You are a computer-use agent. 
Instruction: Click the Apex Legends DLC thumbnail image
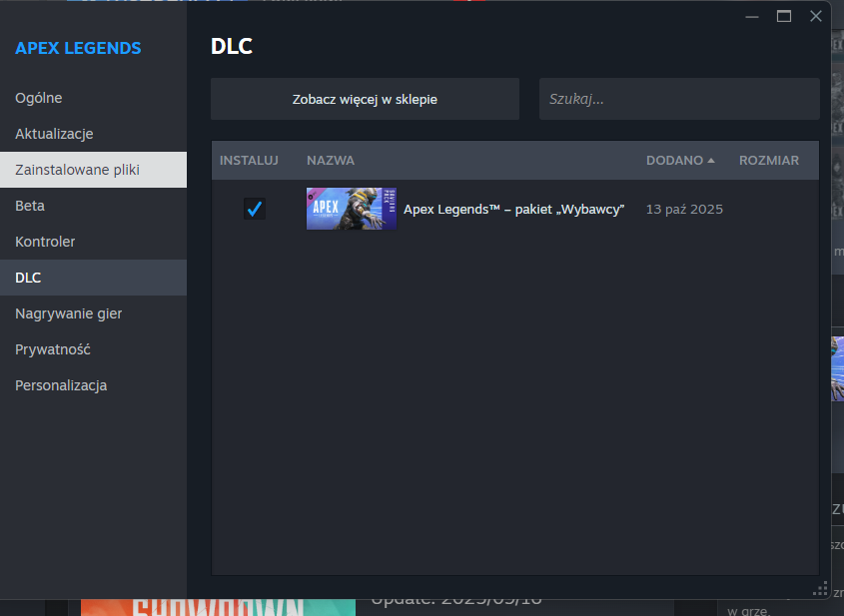tap(352, 209)
